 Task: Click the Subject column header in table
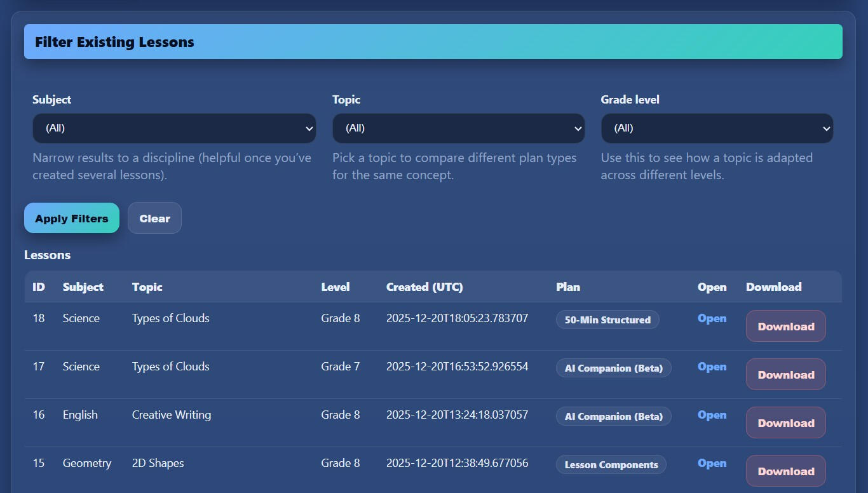pos(83,287)
